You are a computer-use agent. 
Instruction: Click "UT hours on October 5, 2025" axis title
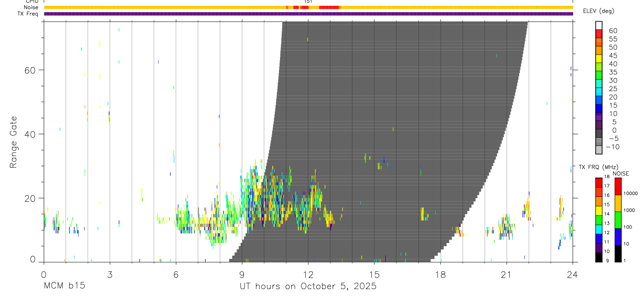308,287
